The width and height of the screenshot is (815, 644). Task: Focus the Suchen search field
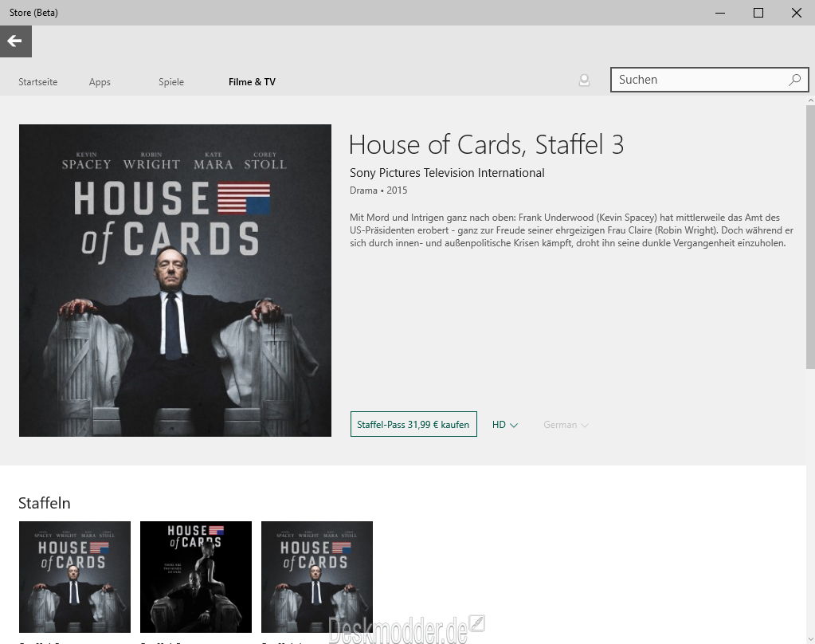tap(710, 80)
